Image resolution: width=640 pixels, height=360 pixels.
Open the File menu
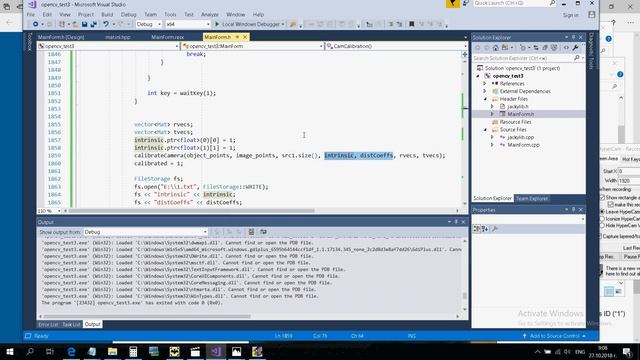click(31, 14)
